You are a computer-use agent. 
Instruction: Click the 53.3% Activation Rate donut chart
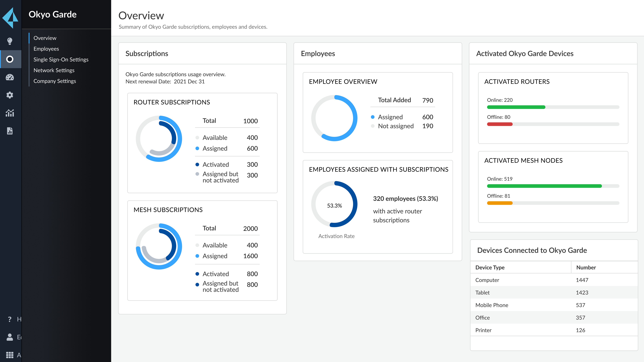point(334,204)
